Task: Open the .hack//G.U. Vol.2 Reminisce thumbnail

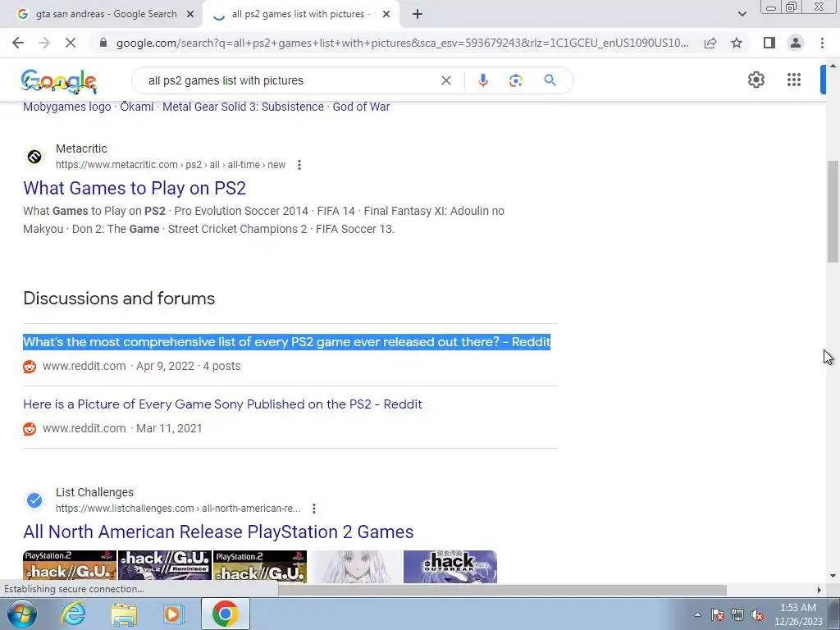Action: 164,567
